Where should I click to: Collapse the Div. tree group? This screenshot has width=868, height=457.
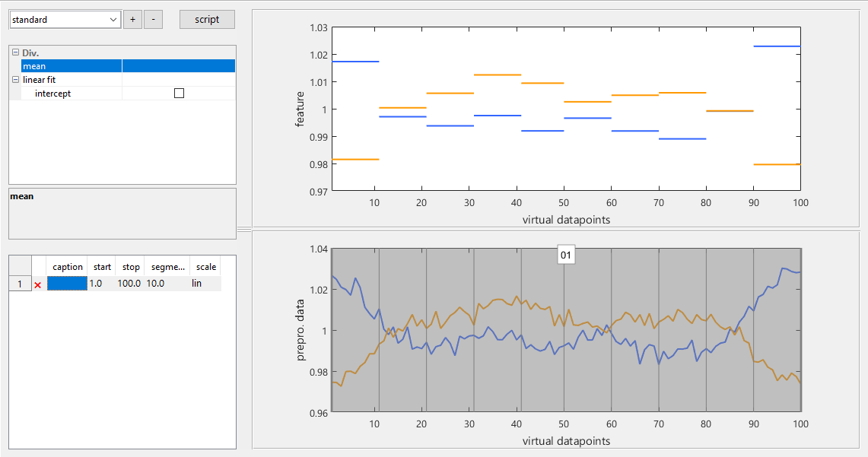(x=15, y=53)
